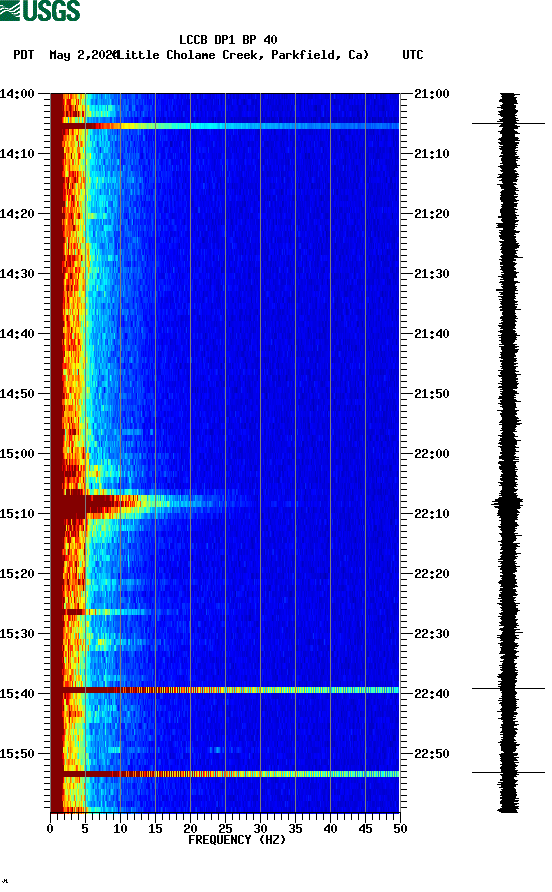552x892 pixels.
Task: Click the '21:30' UTC time label
Action: coord(432,274)
